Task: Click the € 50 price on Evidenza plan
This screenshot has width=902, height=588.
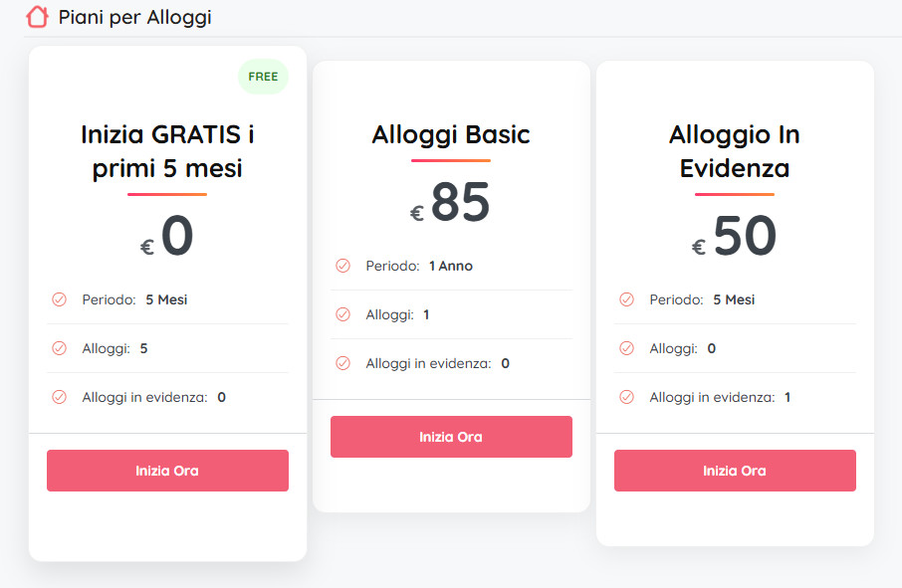Action: 735,237
